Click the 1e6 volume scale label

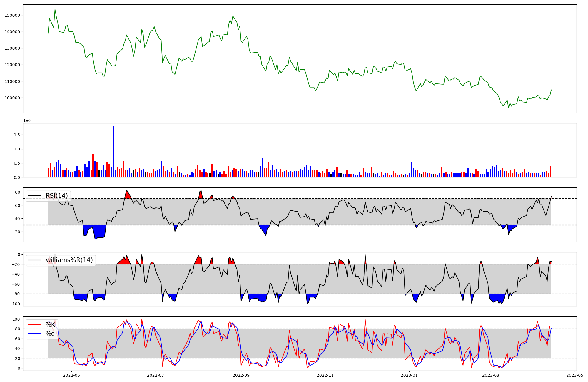click(27, 121)
